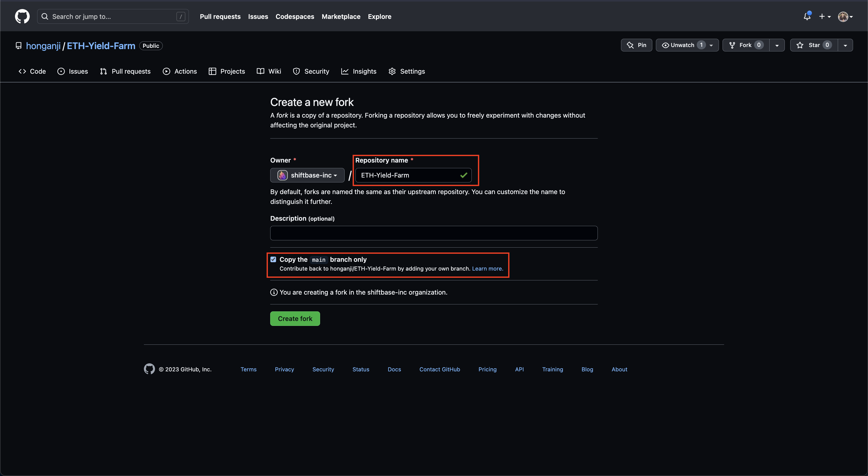The width and height of the screenshot is (868, 476).
Task: Click the info icon beside organization notice
Action: pyautogui.click(x=274, y=292)
